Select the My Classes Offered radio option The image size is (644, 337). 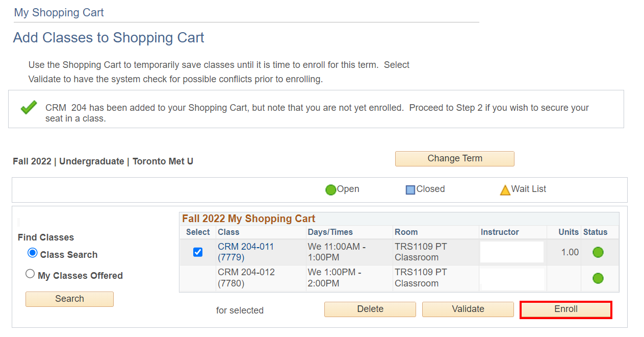tap(30, 274)
